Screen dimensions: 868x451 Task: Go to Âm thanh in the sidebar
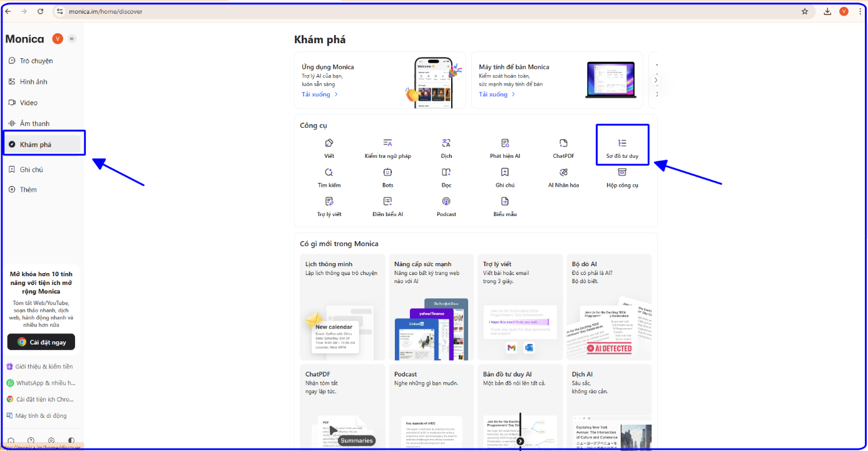[43, 123]
